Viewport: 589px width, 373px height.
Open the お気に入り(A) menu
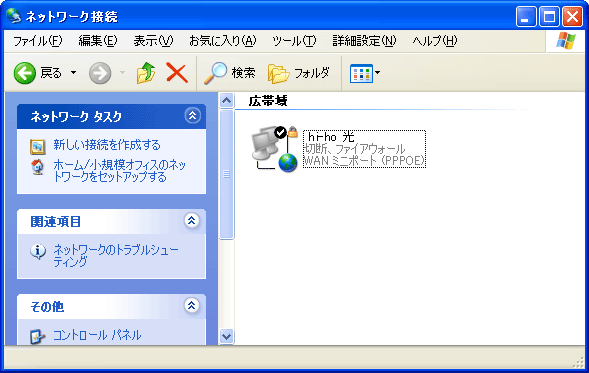(x=222, y=41)
